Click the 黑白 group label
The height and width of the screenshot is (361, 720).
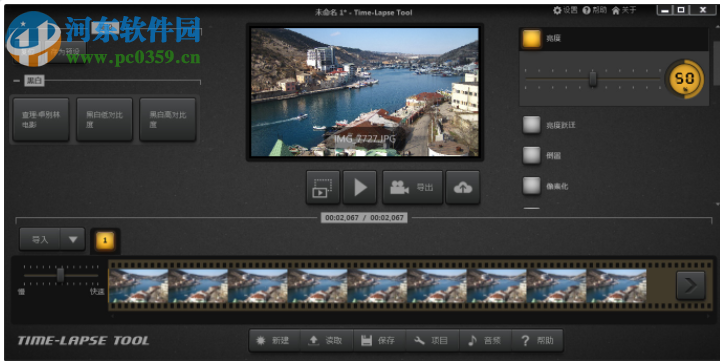[x=34, y=81]
